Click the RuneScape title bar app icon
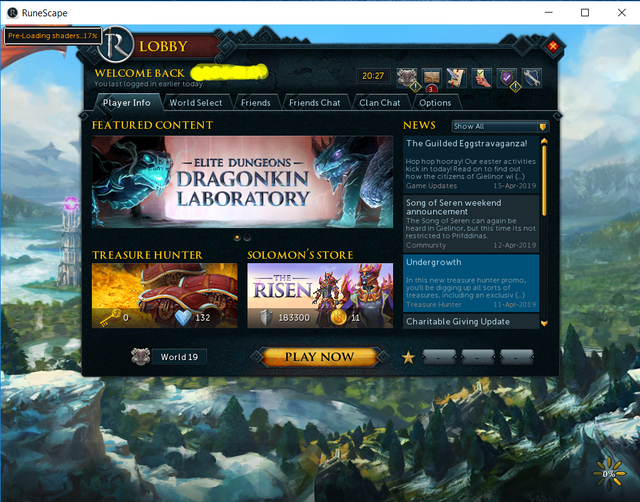640x502 pixels. pyautogui.click(x=13, y=13)
